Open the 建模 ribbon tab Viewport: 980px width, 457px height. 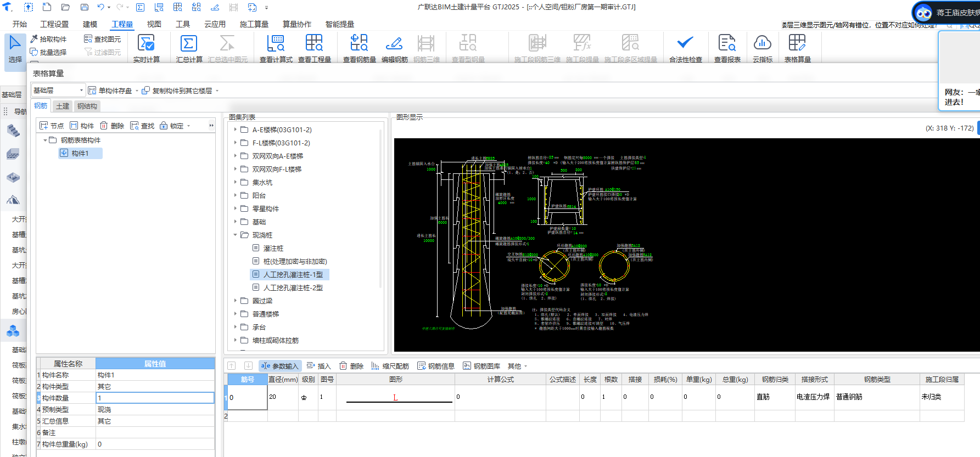tap(90, 24)
